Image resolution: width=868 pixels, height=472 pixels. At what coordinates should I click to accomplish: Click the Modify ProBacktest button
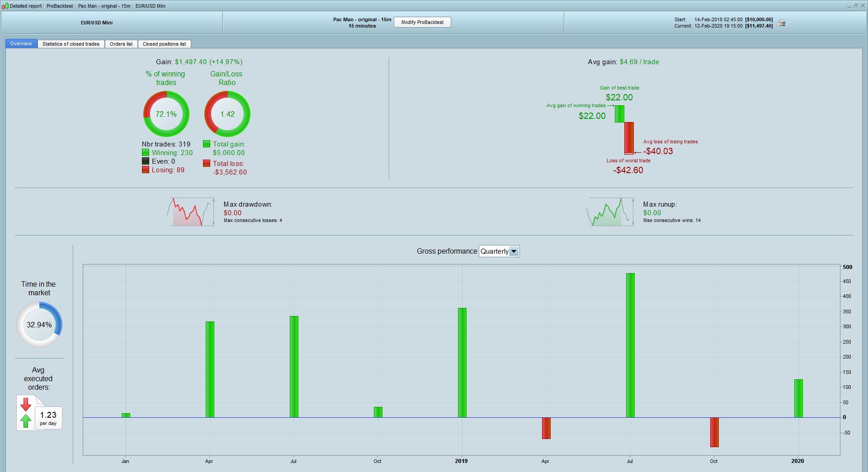[422, 22]
